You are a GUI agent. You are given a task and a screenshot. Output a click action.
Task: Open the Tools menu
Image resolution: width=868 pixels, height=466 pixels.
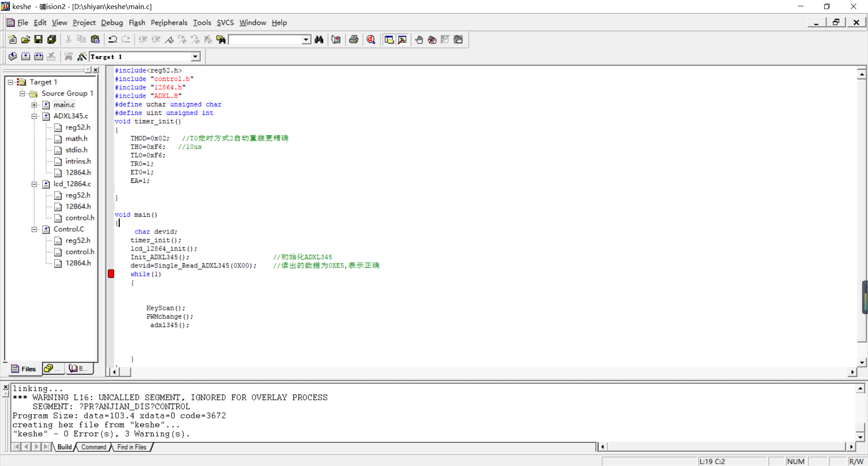[x=202, y=23]
